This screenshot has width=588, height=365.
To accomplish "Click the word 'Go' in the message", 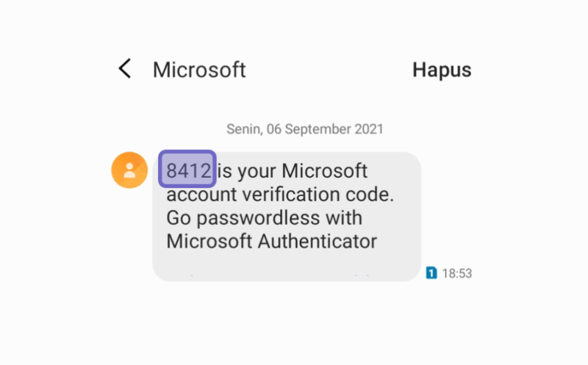I will [179, 218].
